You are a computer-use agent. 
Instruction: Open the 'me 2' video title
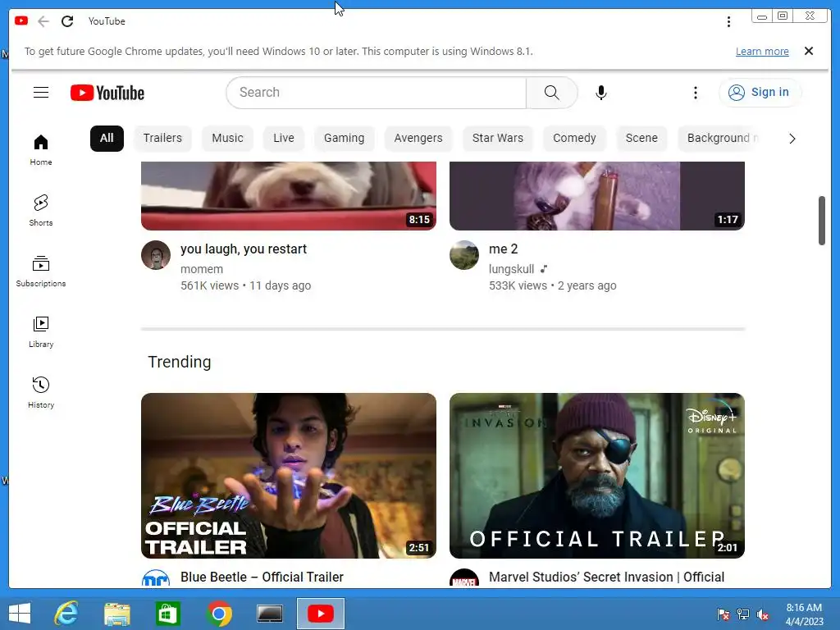[x=503, y=249]
